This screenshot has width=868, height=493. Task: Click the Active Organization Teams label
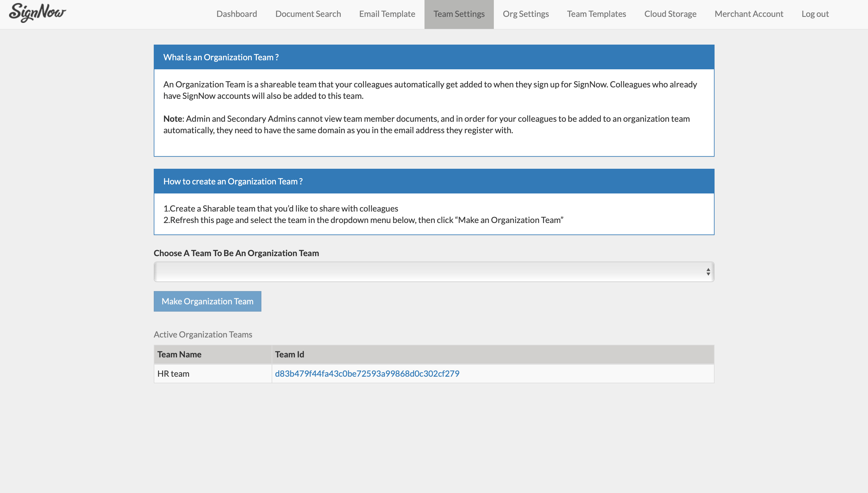[203, 334]
